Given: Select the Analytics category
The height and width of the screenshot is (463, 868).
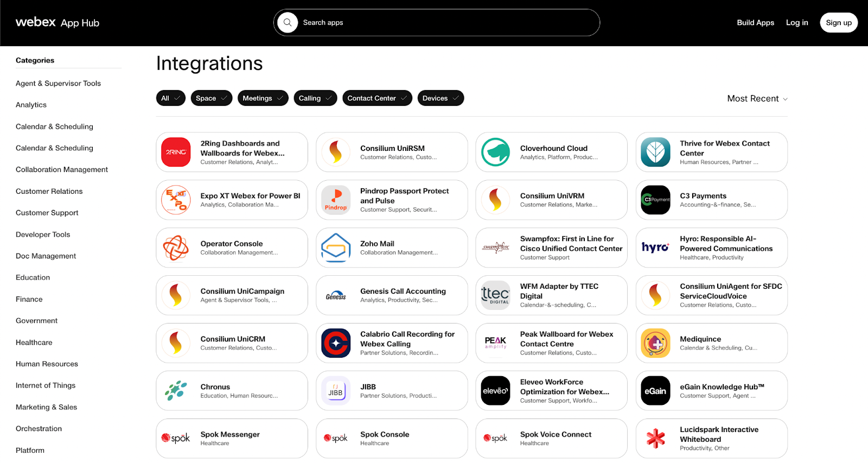Looking at the screenshot, I should pyautogui.click(x=31, y=105).
